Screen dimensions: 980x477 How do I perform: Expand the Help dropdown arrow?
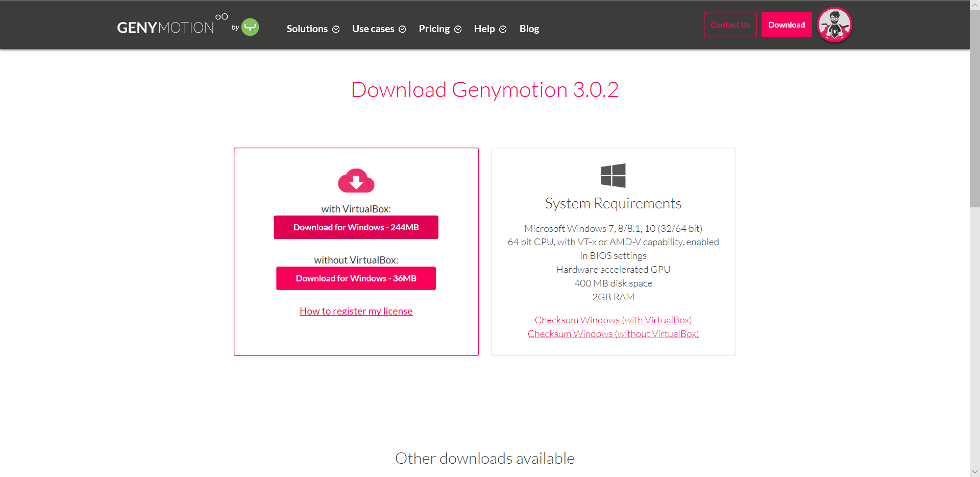click(503, 29)
